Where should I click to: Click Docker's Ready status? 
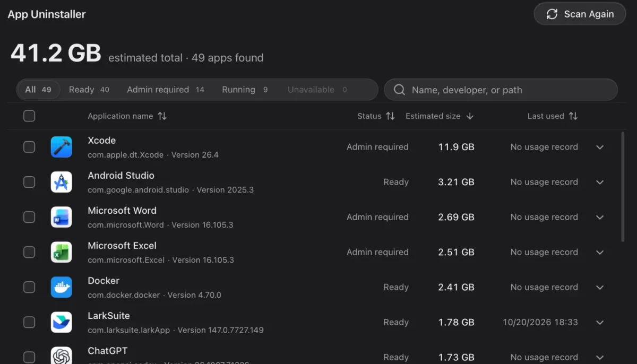click(396, 287)
